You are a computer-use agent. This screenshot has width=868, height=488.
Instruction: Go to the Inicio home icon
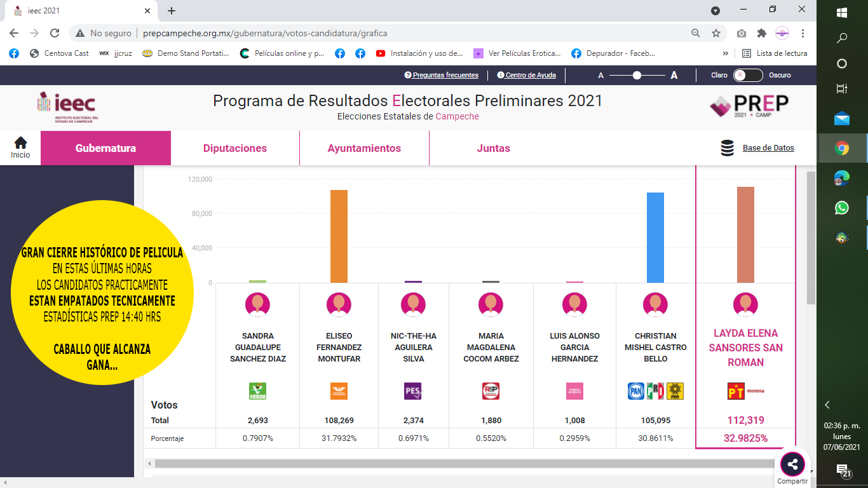point(20,147)
